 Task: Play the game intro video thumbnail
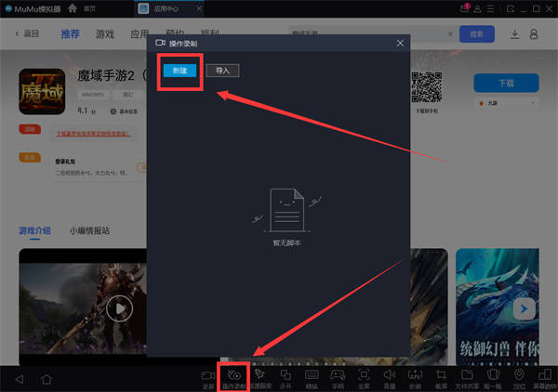118,308
